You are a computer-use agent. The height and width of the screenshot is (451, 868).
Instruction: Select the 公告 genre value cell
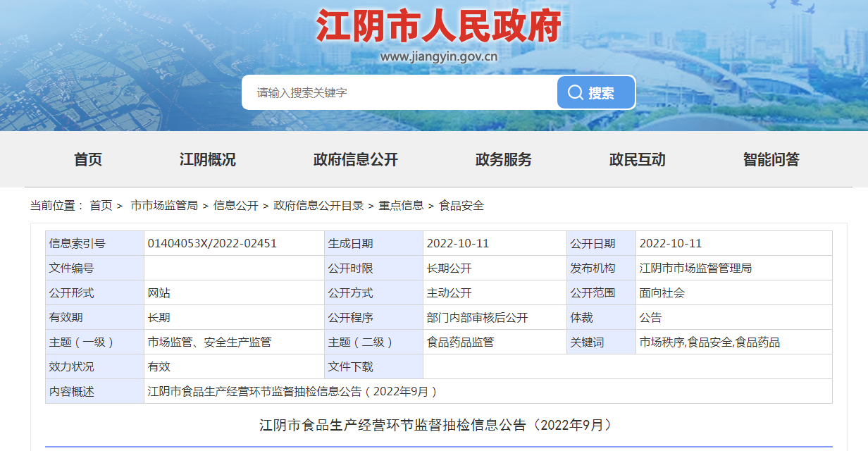pyautogui.click(x=734, y=318)
